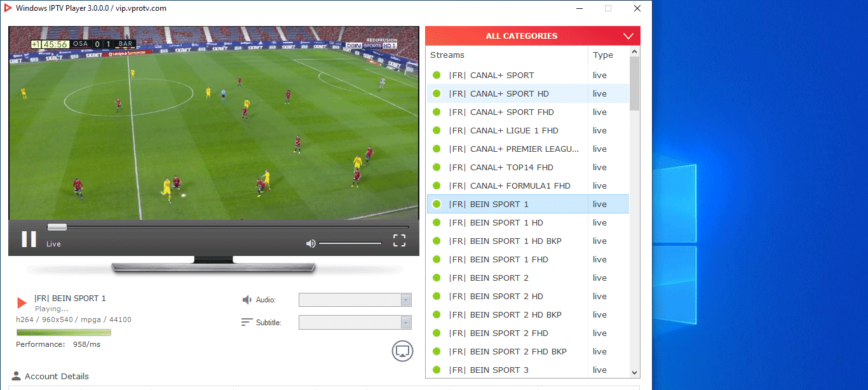This screenshot has width=868, height=390.
Task: Click the Subtitle lines icon
Action: coord(247,322)
